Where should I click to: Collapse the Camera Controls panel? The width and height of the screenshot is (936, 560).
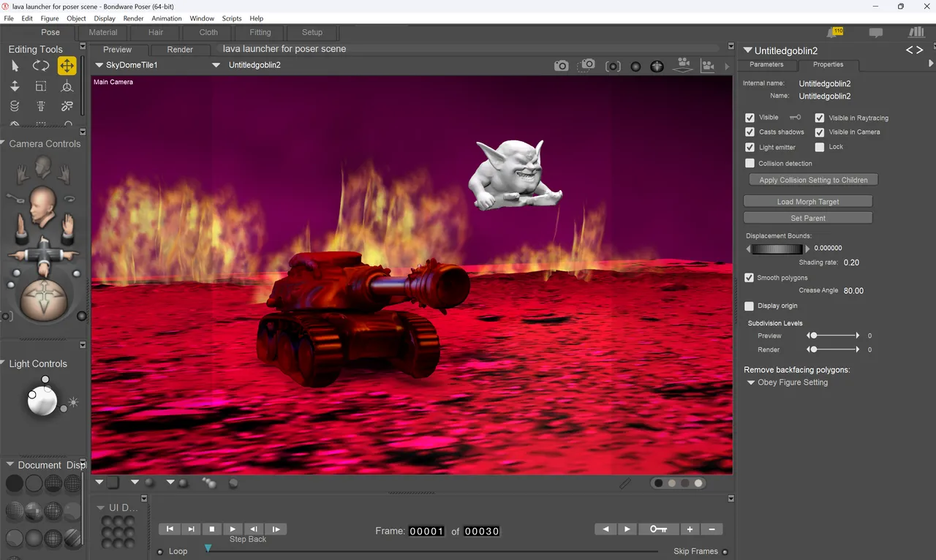click(2, 143)
